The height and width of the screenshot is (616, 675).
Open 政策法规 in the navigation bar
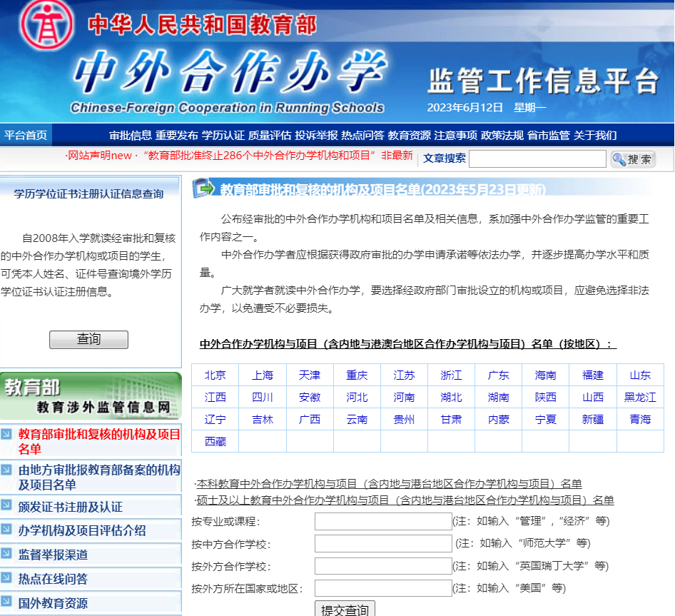[502, 135]
